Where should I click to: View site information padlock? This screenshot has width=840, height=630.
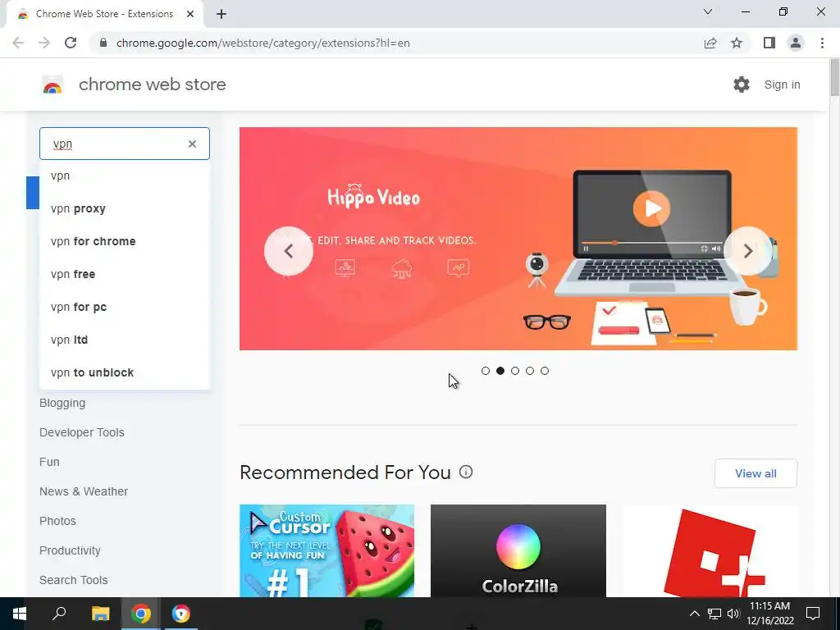103,43
